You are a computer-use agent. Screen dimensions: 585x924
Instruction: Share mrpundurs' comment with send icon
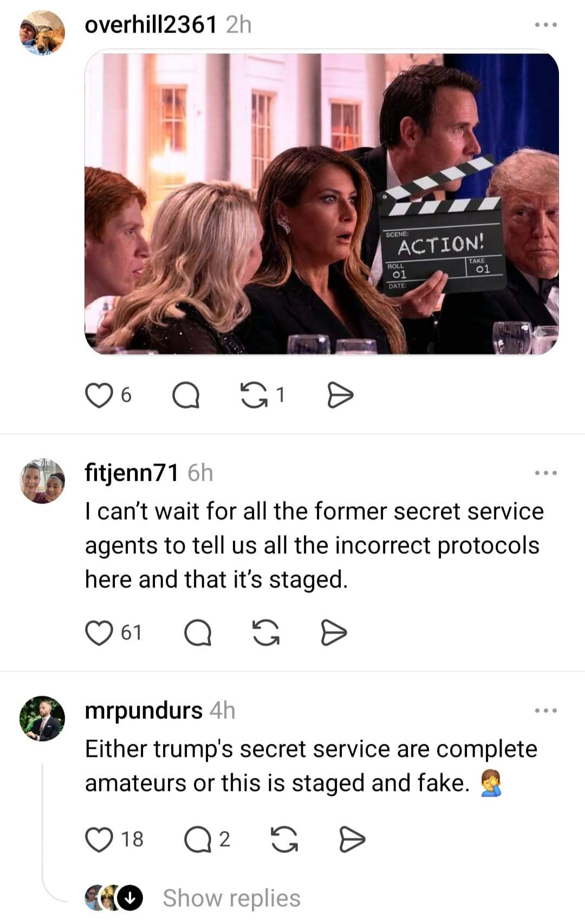click(352, 840)
